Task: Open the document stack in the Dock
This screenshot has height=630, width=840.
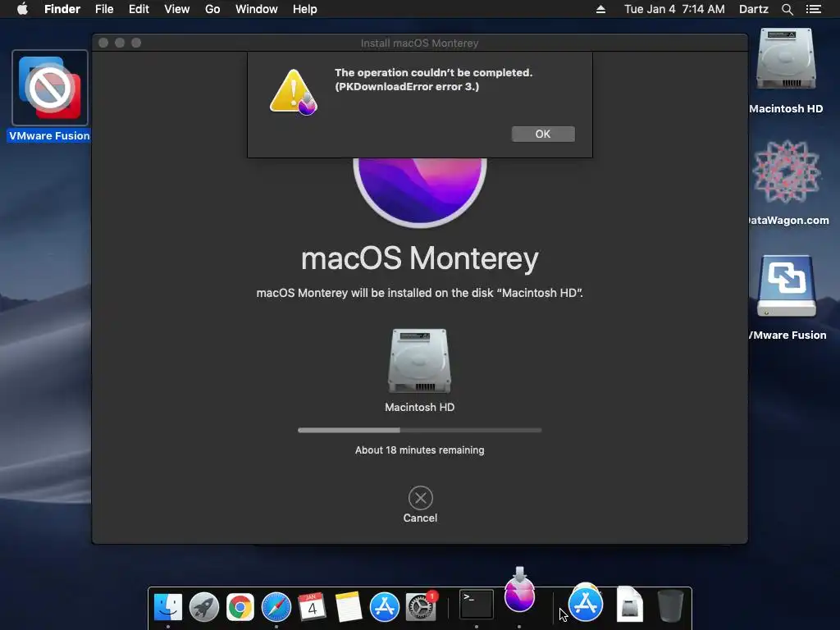Action: [629, 605]
